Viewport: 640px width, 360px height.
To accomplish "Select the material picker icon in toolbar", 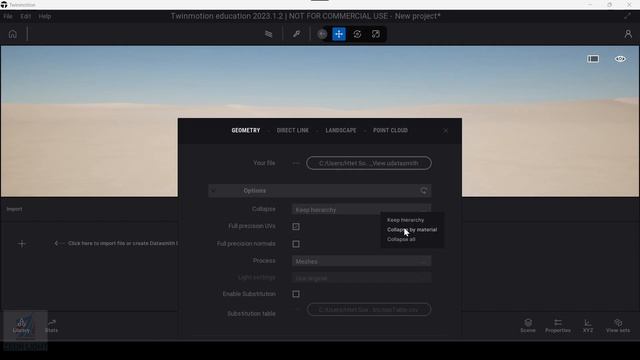I will [x=269, y=34].
